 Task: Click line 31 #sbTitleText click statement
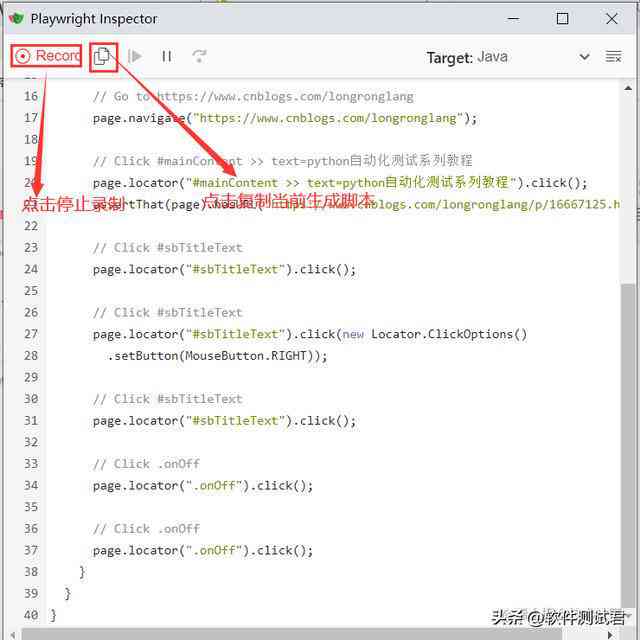[x=224, y=421]
